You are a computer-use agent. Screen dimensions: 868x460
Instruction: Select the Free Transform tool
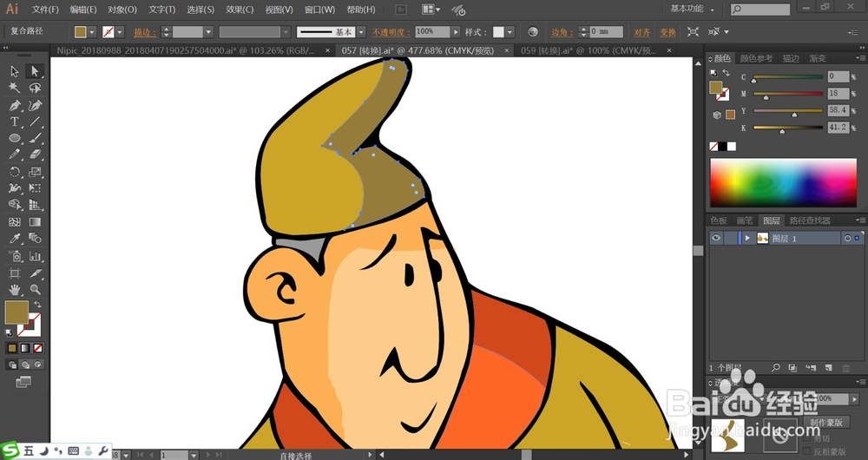tap(35, 188)
